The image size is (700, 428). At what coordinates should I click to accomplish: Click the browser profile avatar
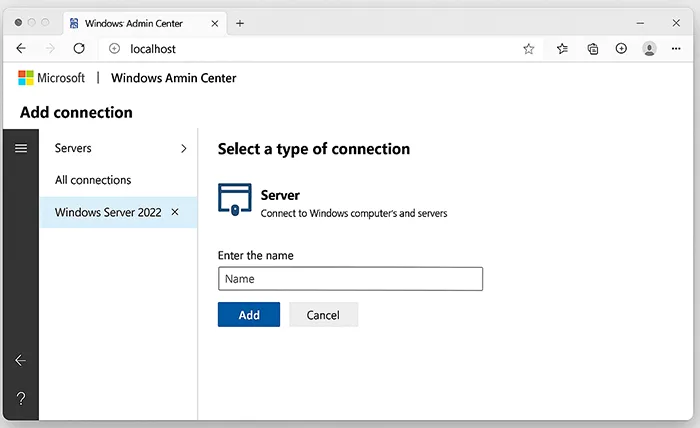click(x=650, y=48)
